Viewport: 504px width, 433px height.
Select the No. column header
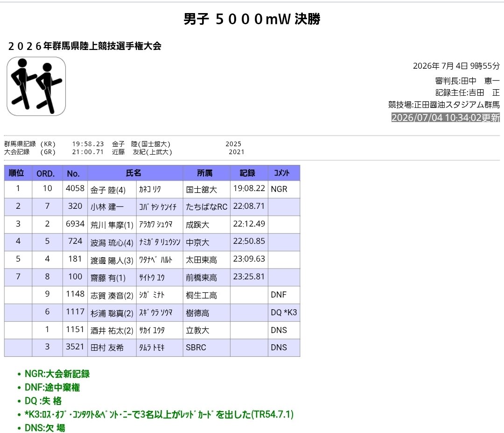point(75,173)
